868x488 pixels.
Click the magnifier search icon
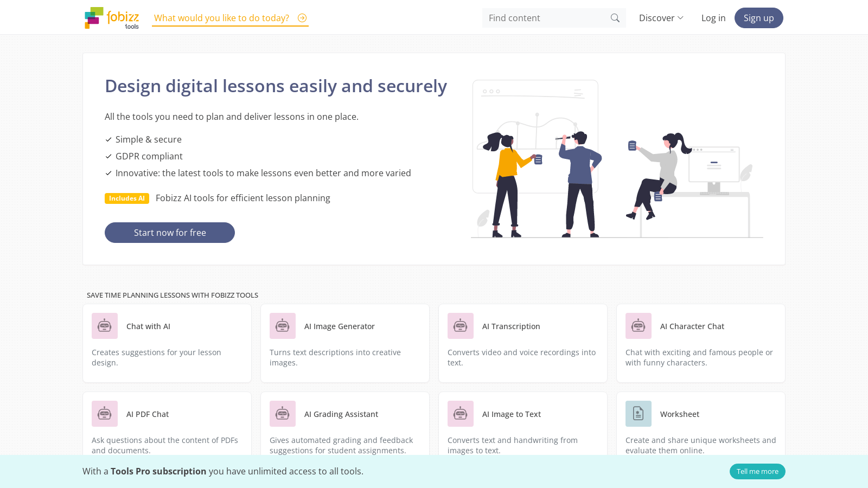tap(615, 18)
